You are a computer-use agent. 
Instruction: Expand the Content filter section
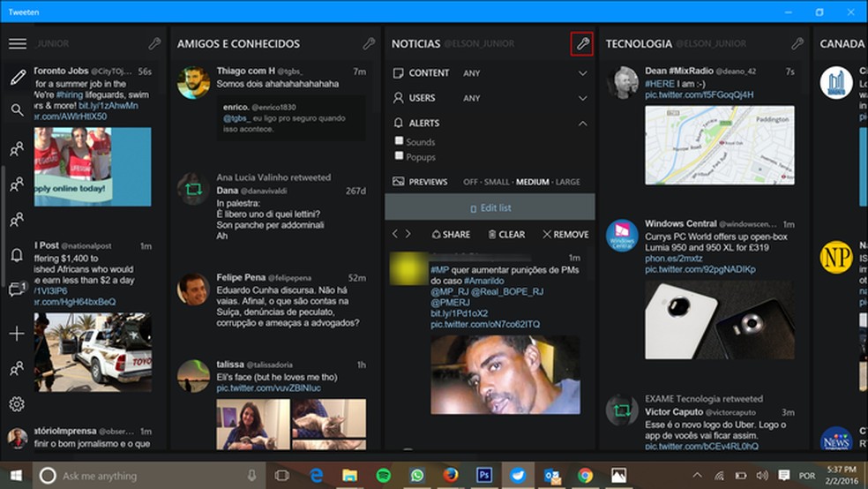(582, 73)
